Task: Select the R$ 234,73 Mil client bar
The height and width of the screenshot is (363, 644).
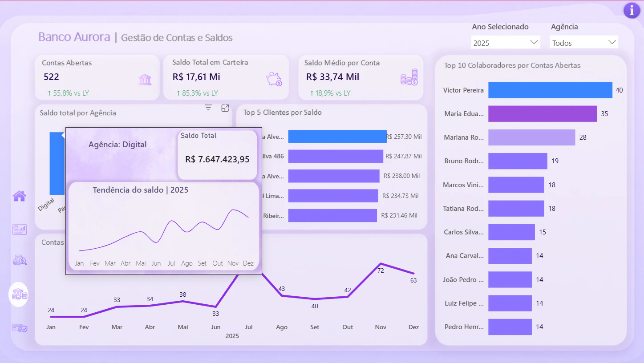Action: coord(333,196)
